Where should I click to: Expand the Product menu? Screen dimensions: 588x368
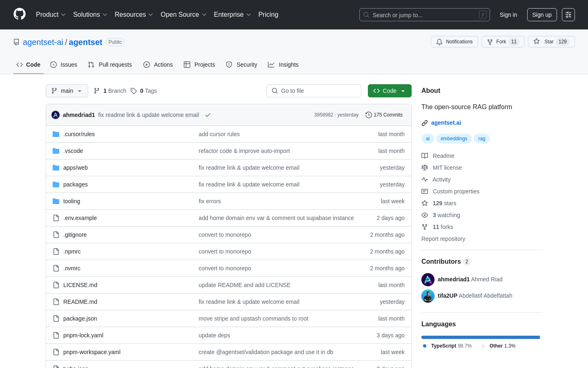click(x=51, y=15)
